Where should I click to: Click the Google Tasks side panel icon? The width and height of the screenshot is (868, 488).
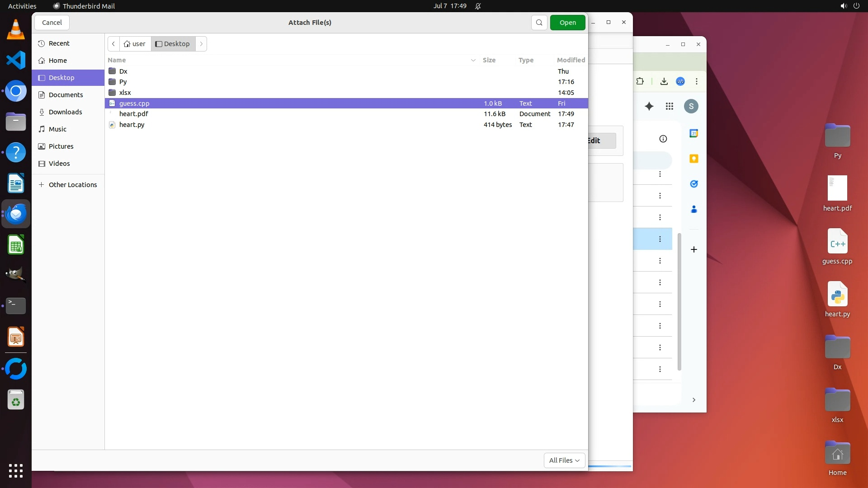(693, 184)
